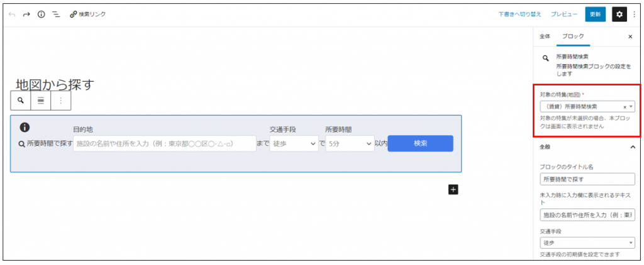Click the 目的地 address input field
Image resolution: width=644 pixels, height=265 pixels.
[164, 144]
